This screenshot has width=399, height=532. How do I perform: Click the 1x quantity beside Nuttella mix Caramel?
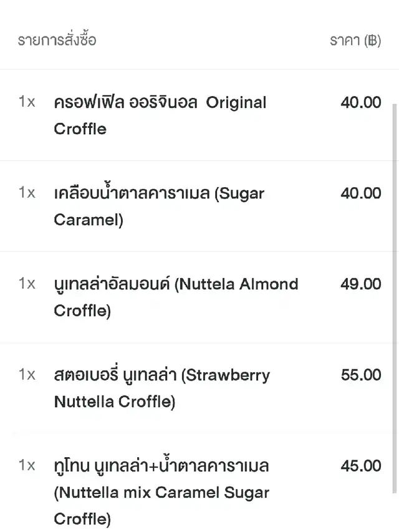click(27, 466)
